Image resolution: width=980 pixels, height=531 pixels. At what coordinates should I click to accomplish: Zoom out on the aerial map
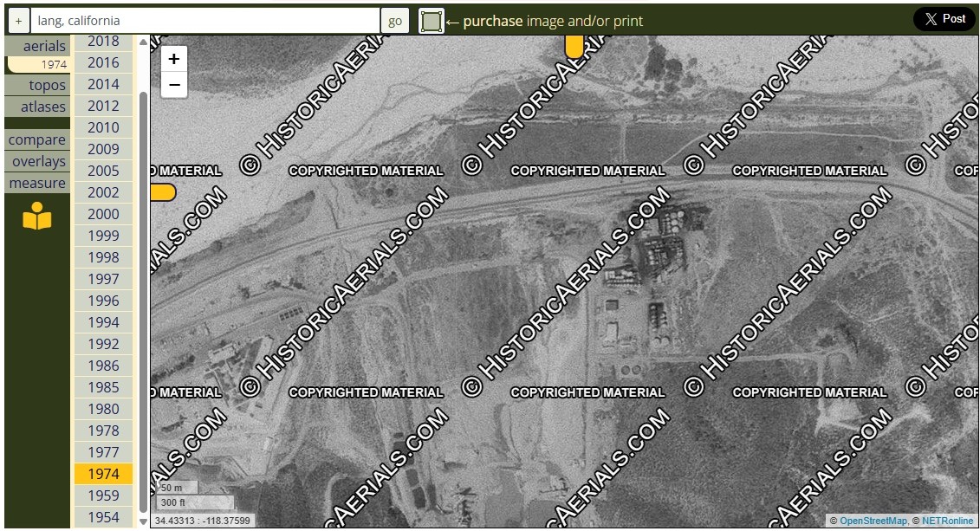click(174, 85)
